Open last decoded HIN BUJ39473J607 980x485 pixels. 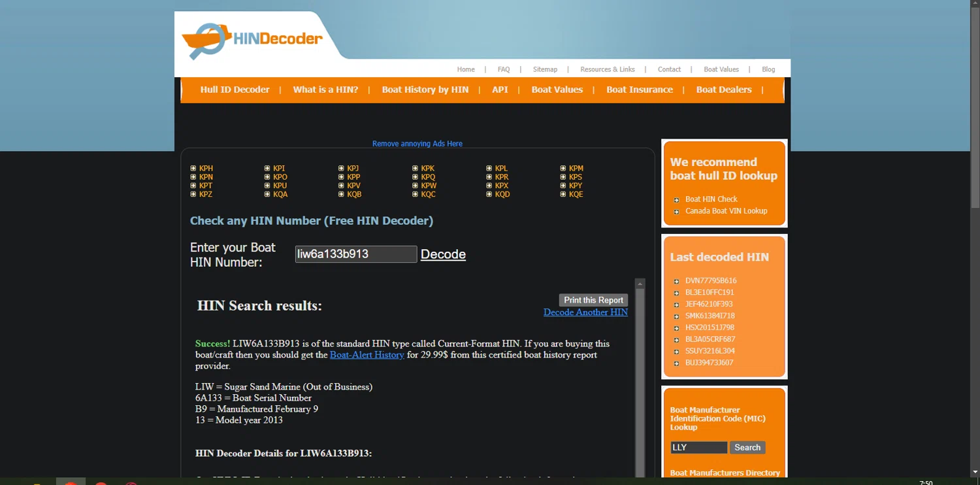point(710,363)
